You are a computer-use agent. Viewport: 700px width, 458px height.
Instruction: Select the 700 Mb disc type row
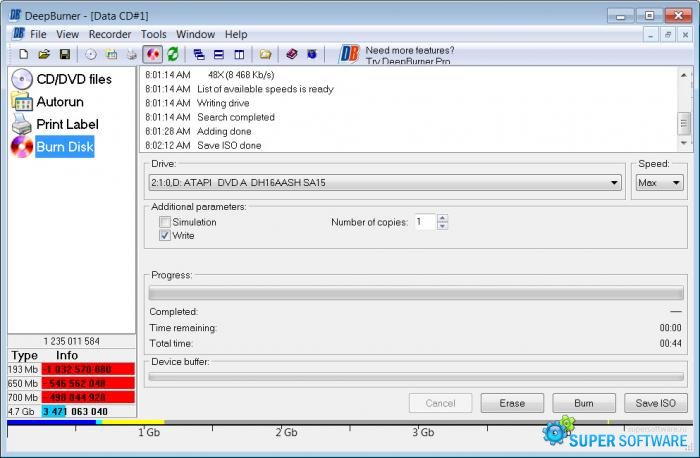click(71, 397)
